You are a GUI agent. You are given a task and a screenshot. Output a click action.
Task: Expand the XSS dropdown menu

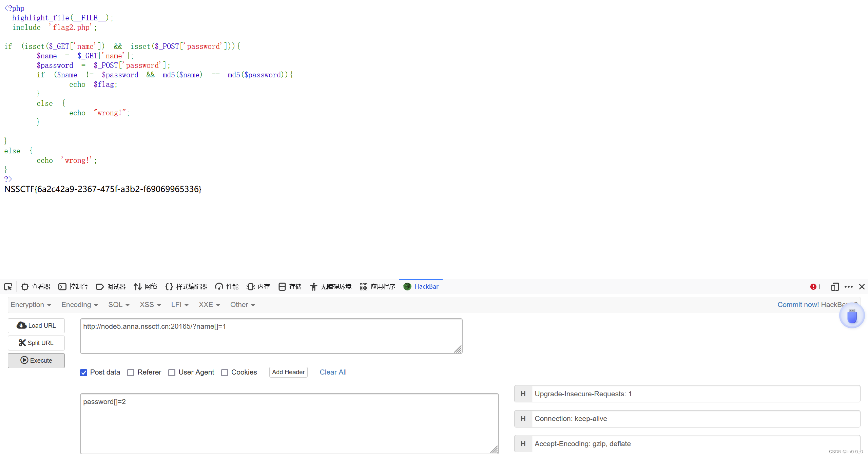[x=150, y=305]
